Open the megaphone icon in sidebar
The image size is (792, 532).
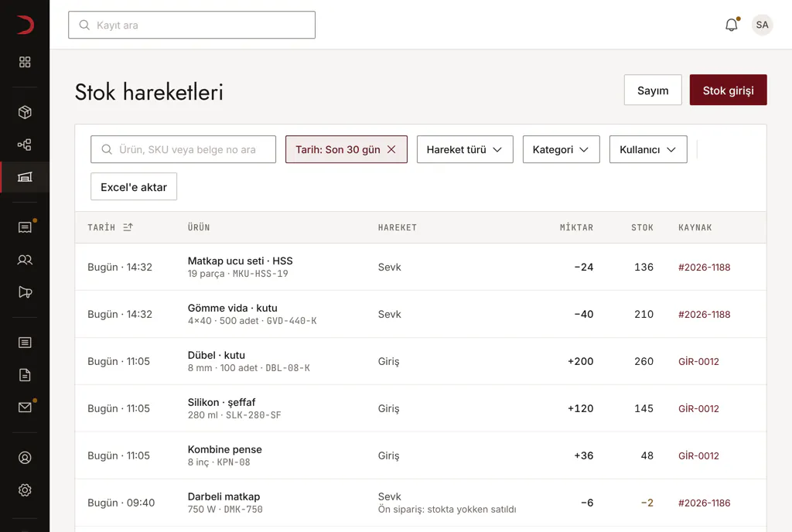pos(25,292)
